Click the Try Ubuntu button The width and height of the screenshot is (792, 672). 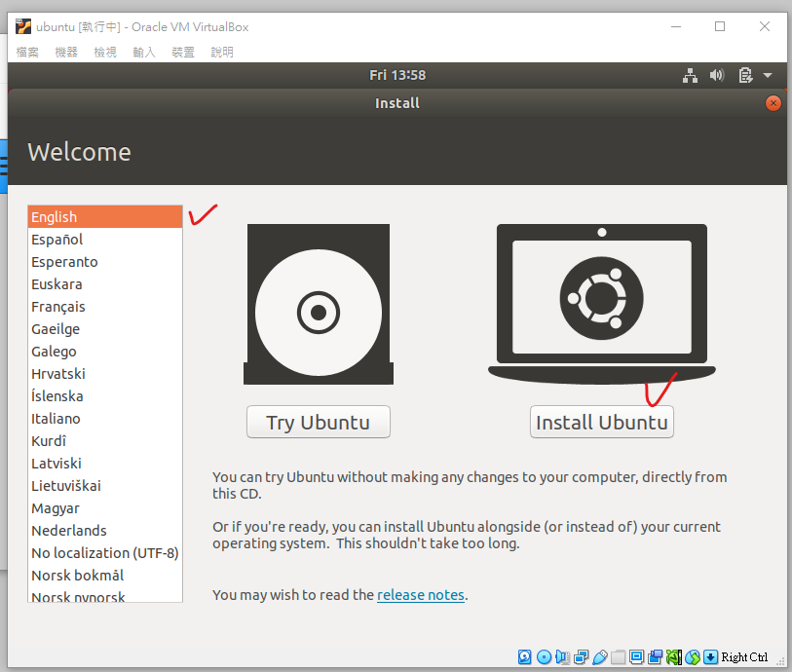tap(319, 422)
